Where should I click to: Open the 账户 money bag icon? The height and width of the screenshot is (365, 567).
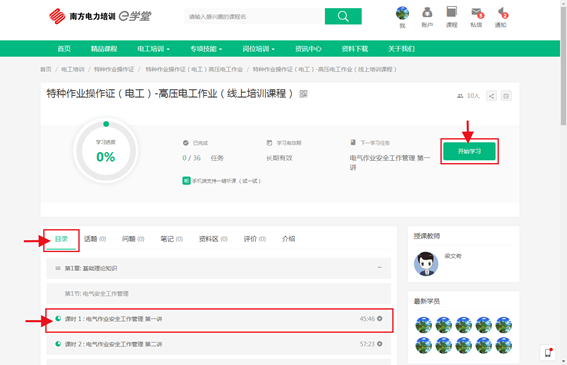pos(427,13)
